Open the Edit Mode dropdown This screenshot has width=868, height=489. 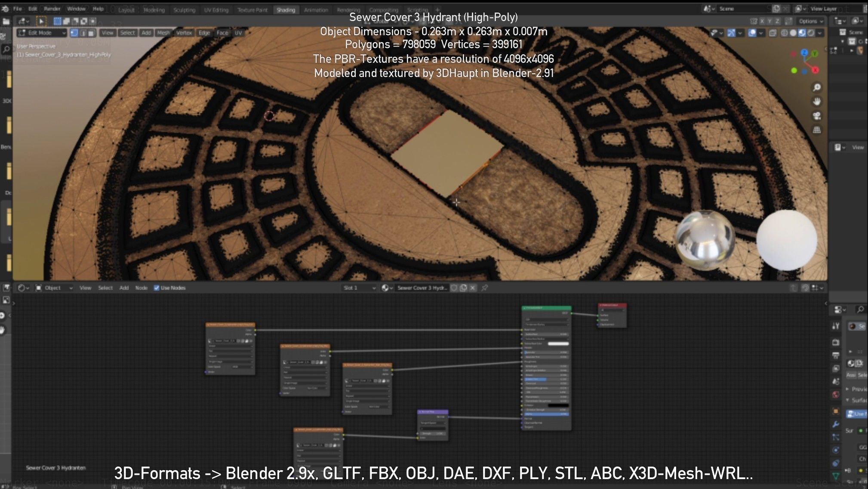point(42,33)
